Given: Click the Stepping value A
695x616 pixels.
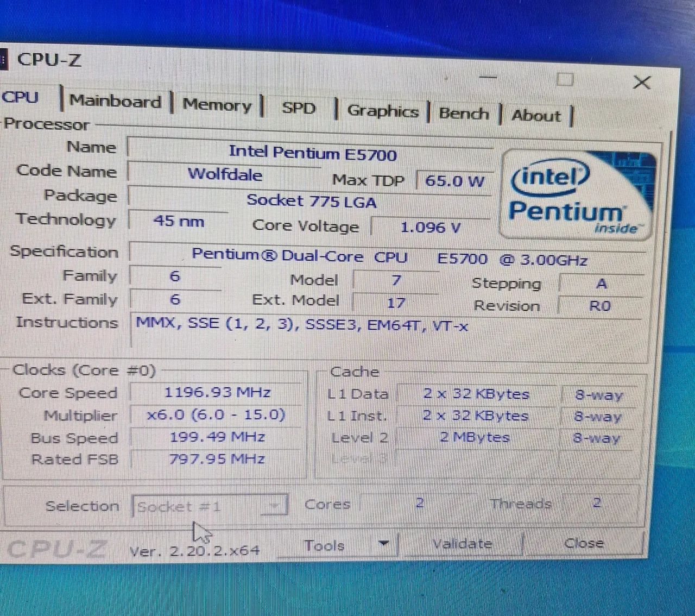Looking at the screenshot, I should coord(601,284).
